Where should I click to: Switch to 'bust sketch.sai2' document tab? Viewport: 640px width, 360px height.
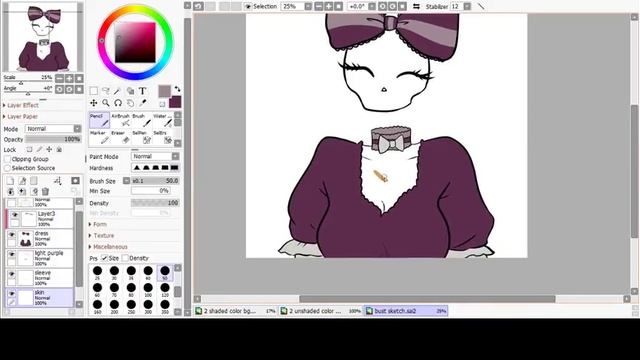(x=407, y=311)
